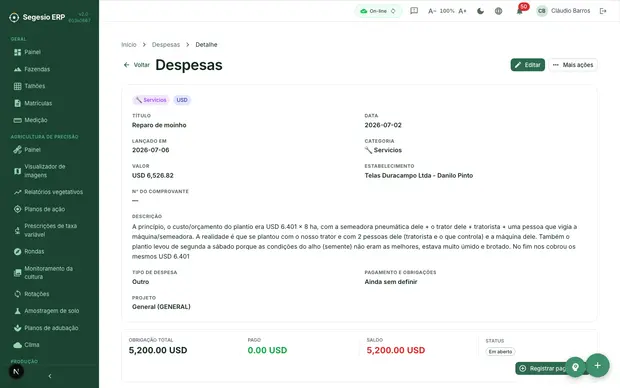Decrease font size with A- button
The width and height of the screenshot is (620, 388).
tap(432, 11)
